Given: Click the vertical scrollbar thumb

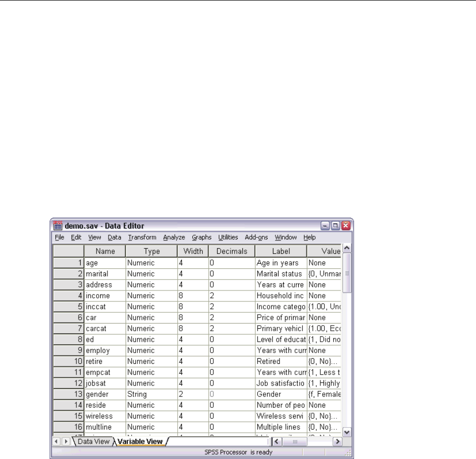Looking at the screenshot, I should (347, 273).
